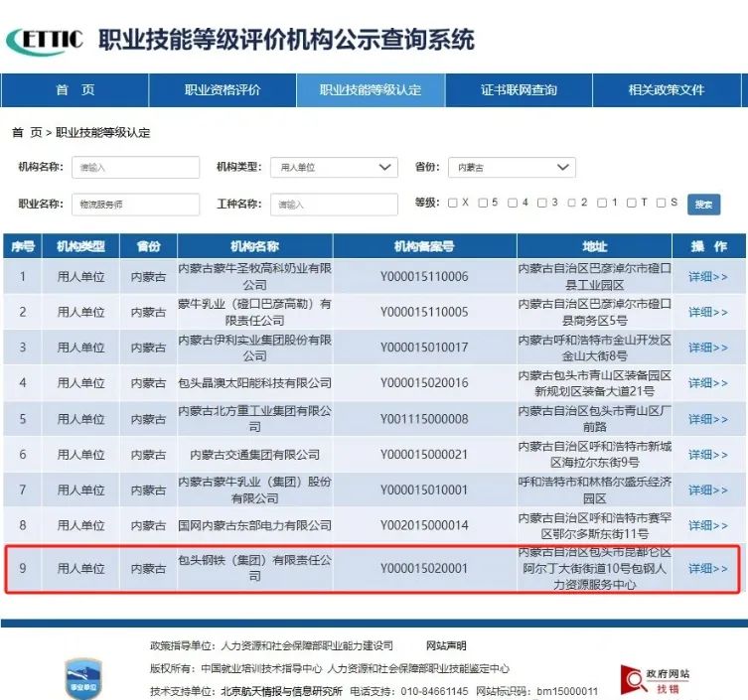
Task: Select the cell Y002015000014
Action: [x=424, y=525]
